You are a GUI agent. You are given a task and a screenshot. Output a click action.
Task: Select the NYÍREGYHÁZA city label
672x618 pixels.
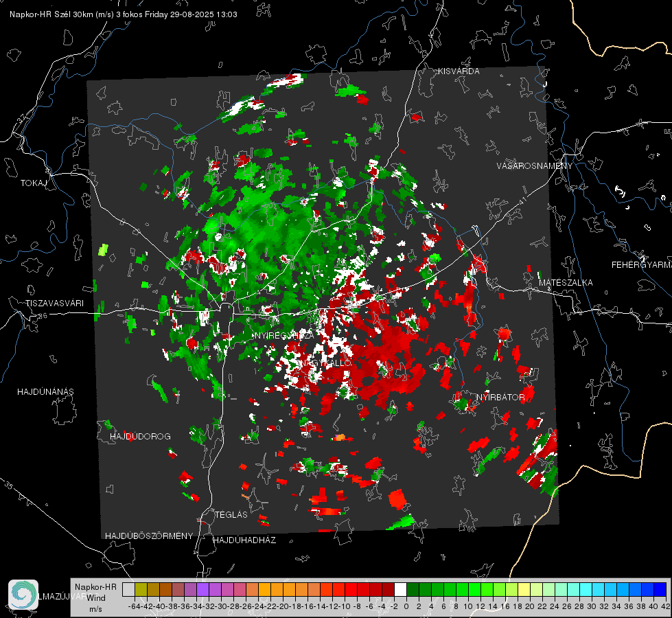coord(284,336)
